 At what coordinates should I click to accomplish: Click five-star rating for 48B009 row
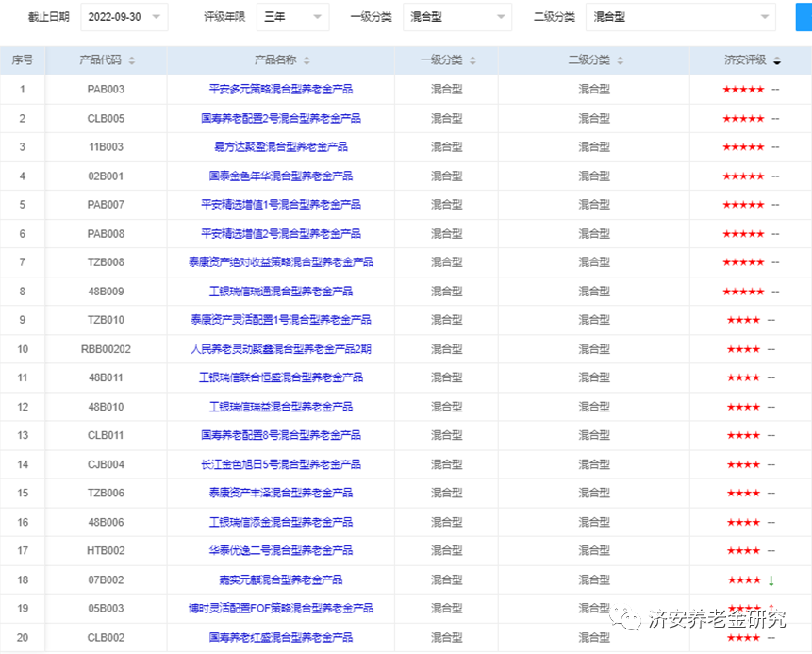pyautogui.click(x=743, y=292)
